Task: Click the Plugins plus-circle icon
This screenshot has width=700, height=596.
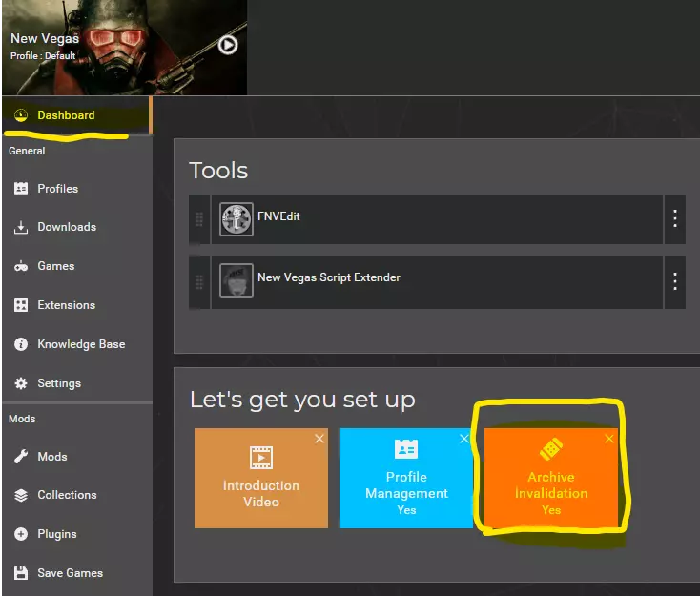Action: click(21, 534)
